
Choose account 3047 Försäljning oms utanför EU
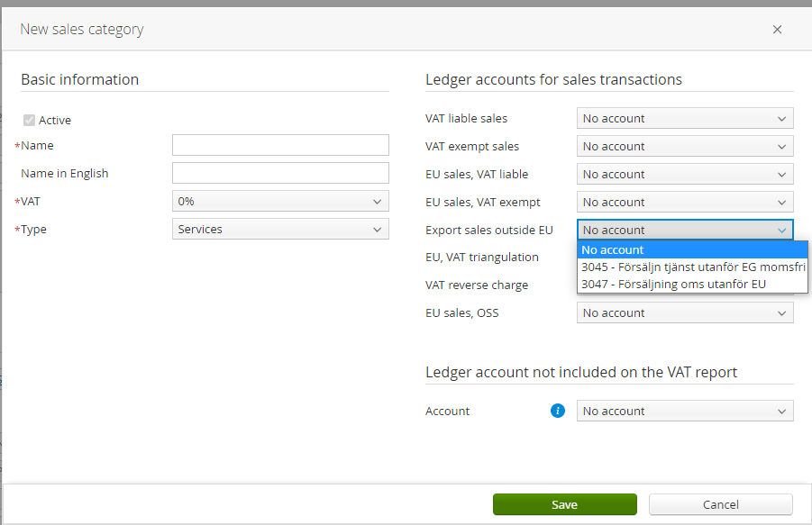pos(692,285)
